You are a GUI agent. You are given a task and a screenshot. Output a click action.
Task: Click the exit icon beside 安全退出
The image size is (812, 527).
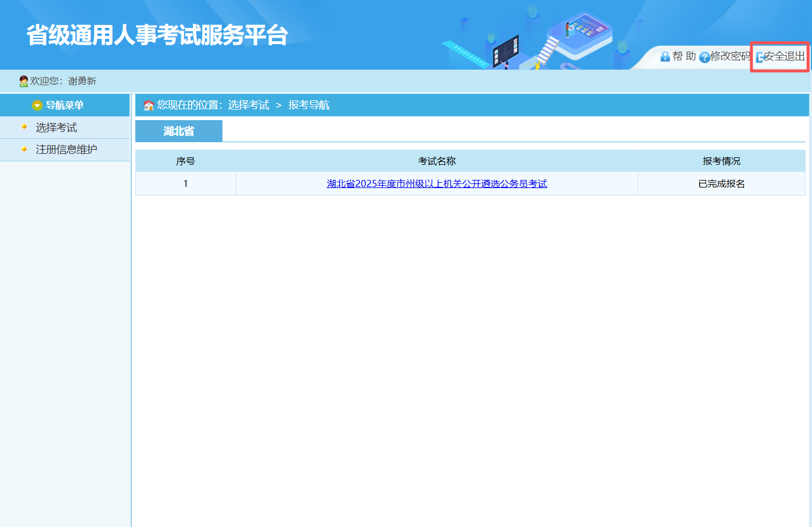(759, 57)
